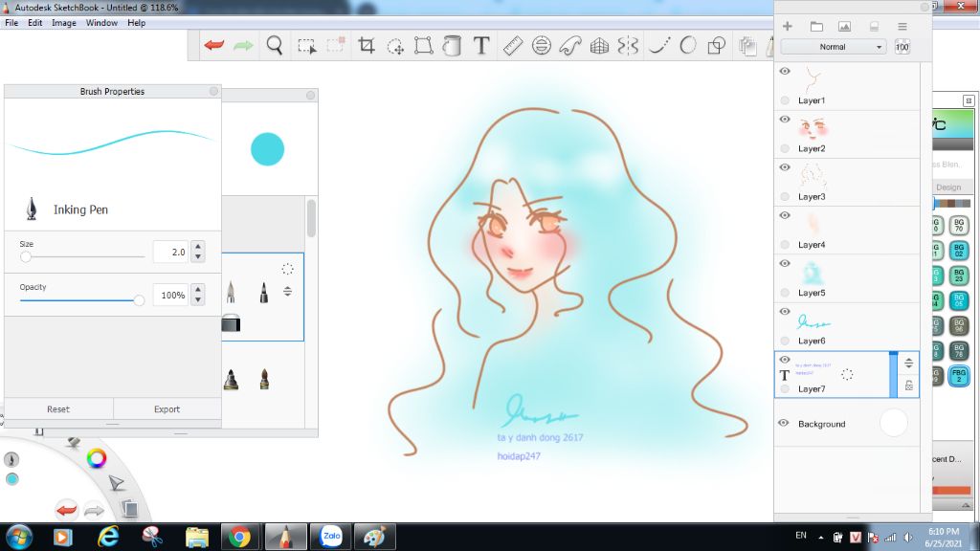
Task: Open the Normal blend mode dropdown
Action: pos(834,47)
